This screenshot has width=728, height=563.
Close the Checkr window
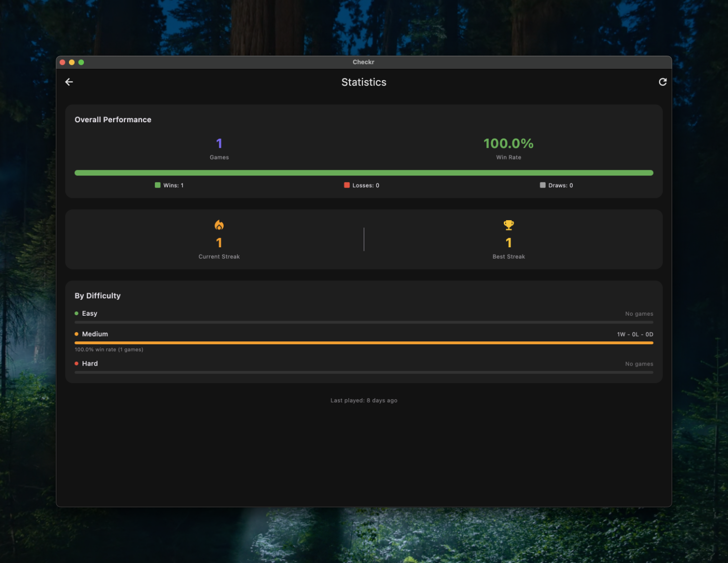pos(63,62)
